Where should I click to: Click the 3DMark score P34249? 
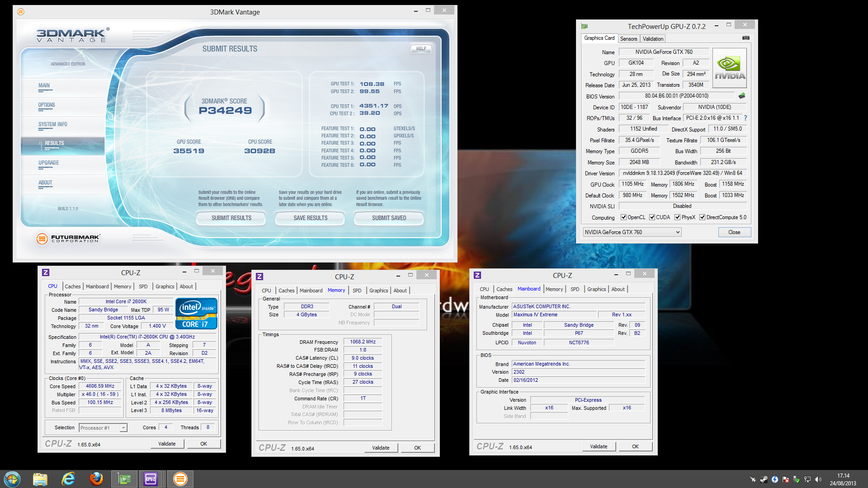click(x=225, y=111)
